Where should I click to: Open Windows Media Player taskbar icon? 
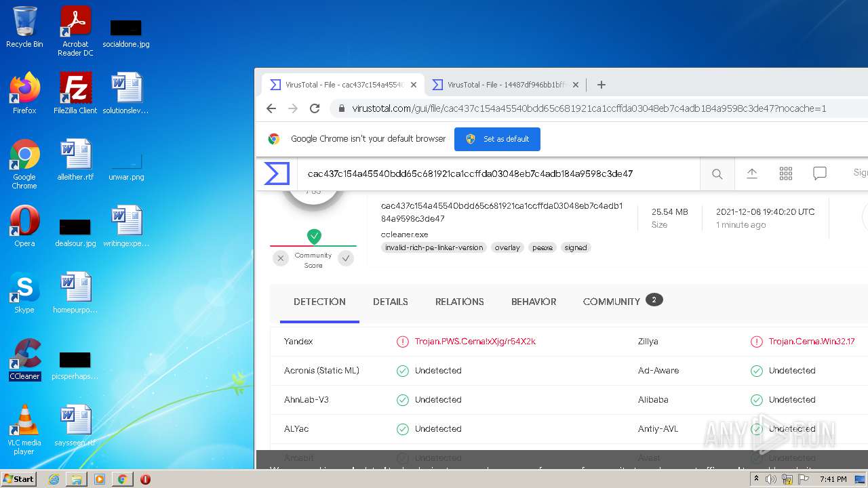point(100,479)
